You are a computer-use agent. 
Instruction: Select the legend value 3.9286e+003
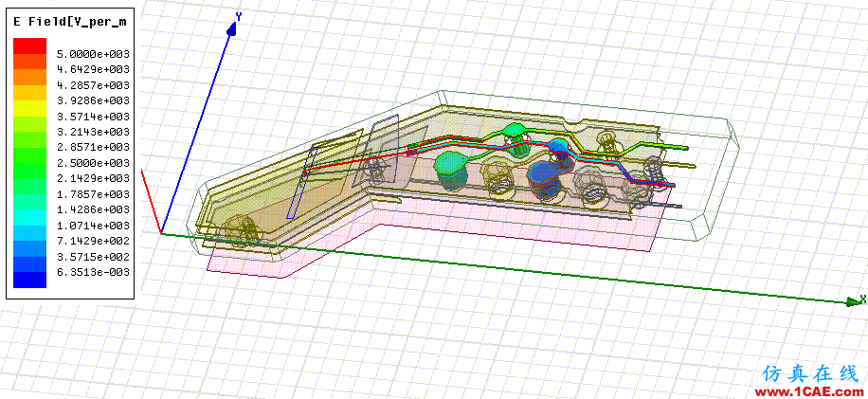tap(93, 100)
